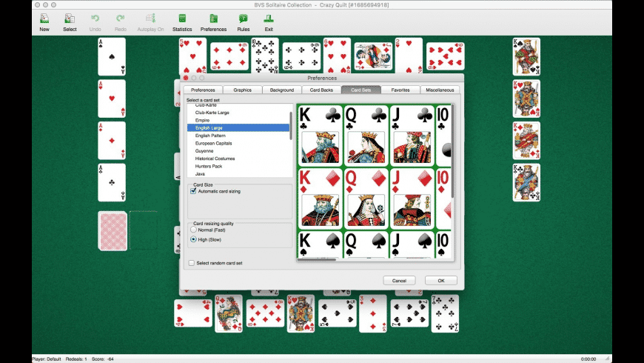Click the Jack card in top row
Viewport: 644px width, 363px height.
pyautogui.click(x=373, y=56)
